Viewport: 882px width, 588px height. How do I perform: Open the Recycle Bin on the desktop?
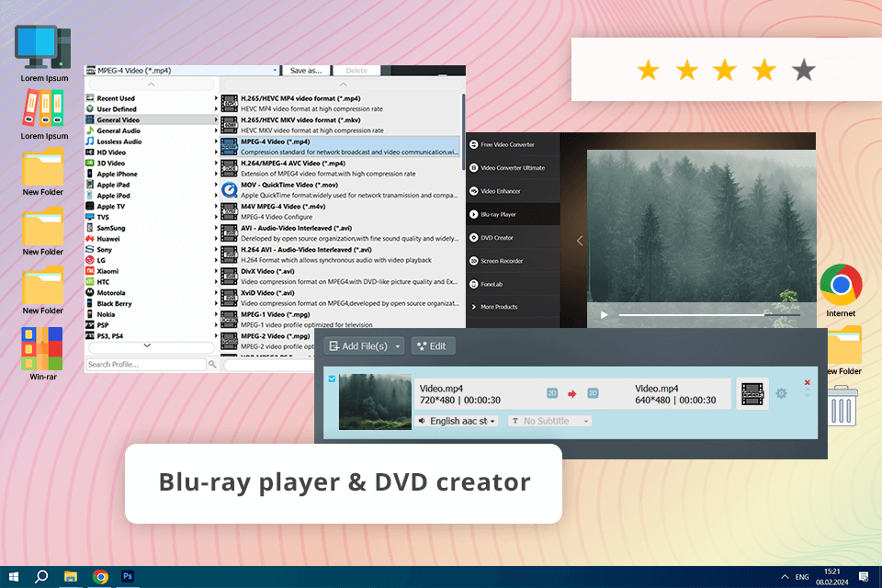(842, 405)
